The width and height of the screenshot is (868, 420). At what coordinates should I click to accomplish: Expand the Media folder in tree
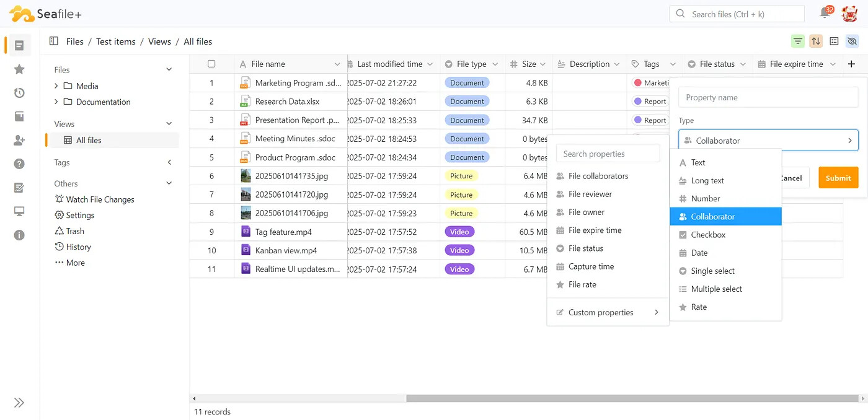tap(56, 86)
